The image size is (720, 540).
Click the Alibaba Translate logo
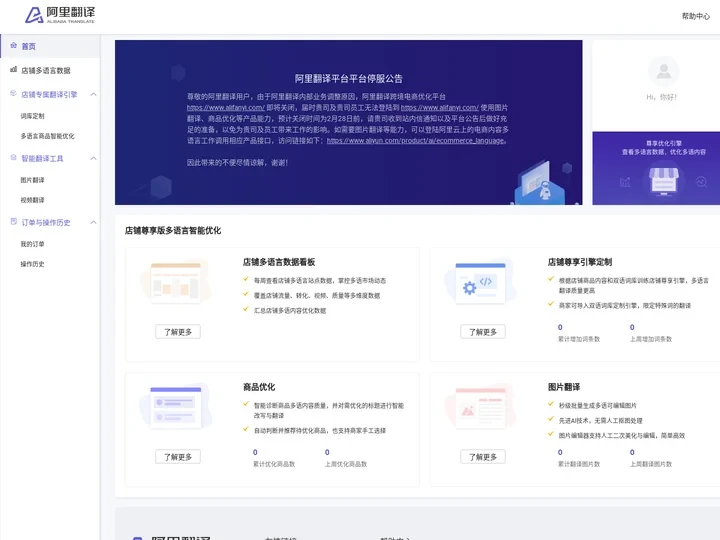click(60, 15)
